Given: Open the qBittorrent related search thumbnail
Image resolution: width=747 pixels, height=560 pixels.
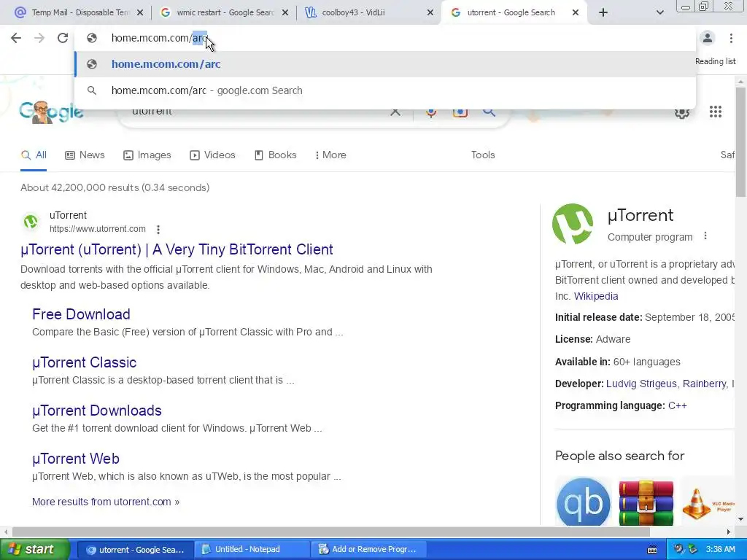Looking at the screenshot, I should pos(583,502).
